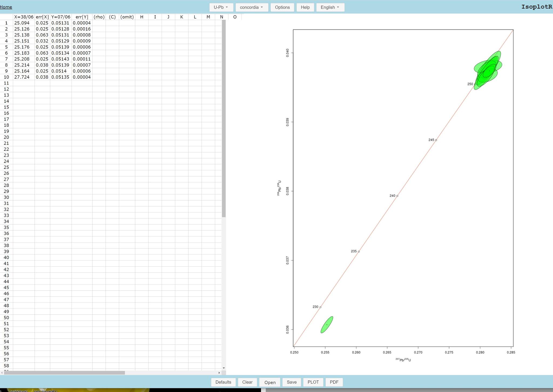The image size is (553, 392).
Task: Expand the concordia plot type dropdown
Action: pyautogui.click(x=251, y=7)
